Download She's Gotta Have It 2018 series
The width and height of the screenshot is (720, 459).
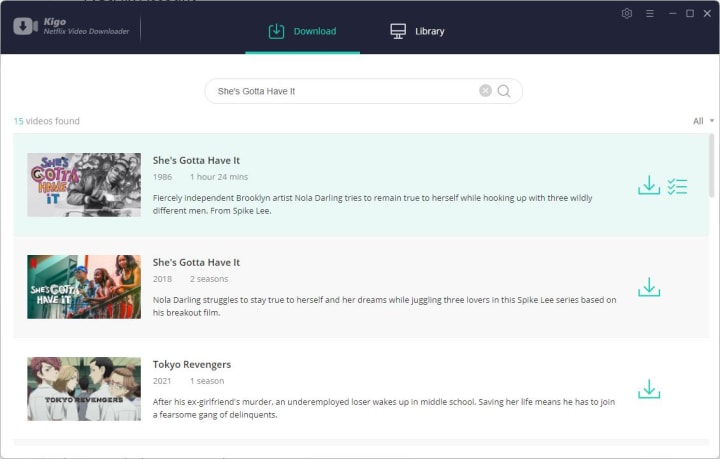[649, 287]
